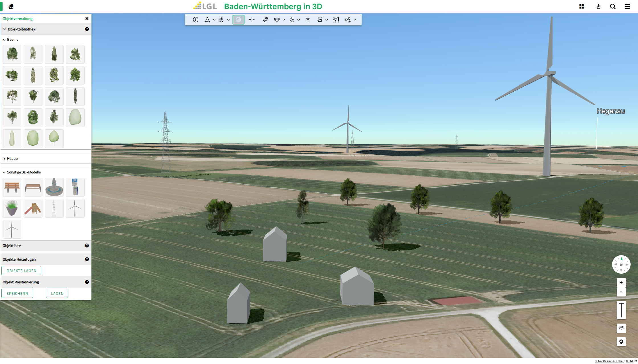Select the wind turbine model thumbnail
The image size is (638, 364).
pyautogui.click(x=75, y=208)
